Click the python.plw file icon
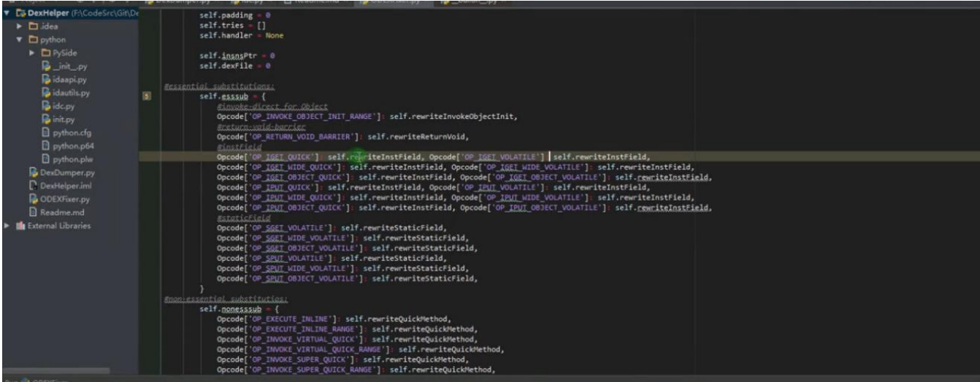This screenshot has width=980, height=382. click(x=45, y=158)
